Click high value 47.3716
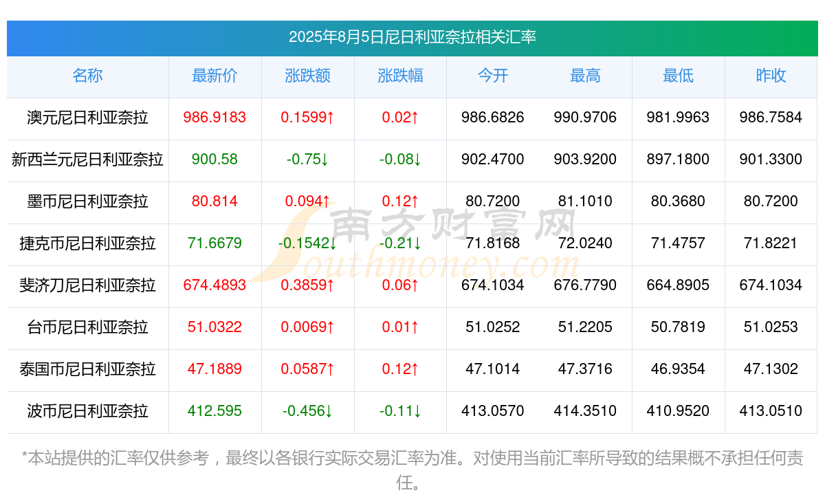 (x=585, y=369)
